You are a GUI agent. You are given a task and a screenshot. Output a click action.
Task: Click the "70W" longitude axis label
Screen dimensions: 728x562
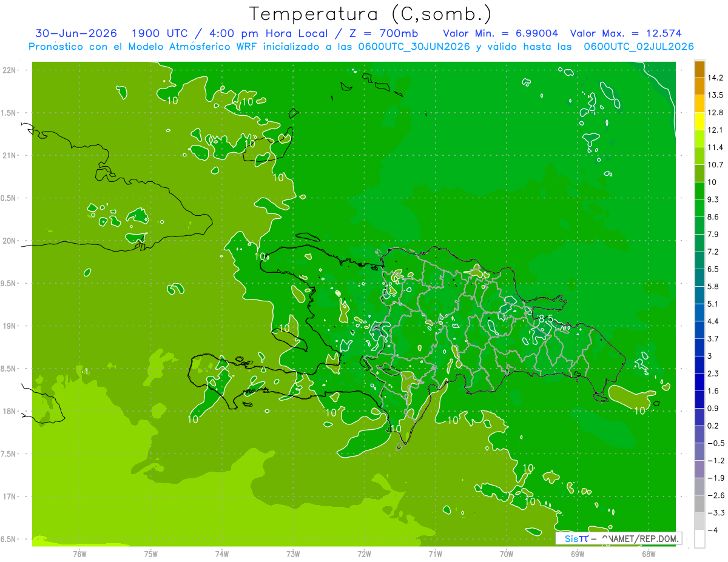pyautogui.click(x=507, y=554)
